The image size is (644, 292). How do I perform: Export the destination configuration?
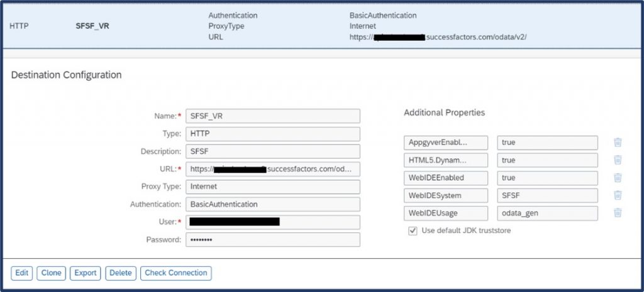coord(86,273)
